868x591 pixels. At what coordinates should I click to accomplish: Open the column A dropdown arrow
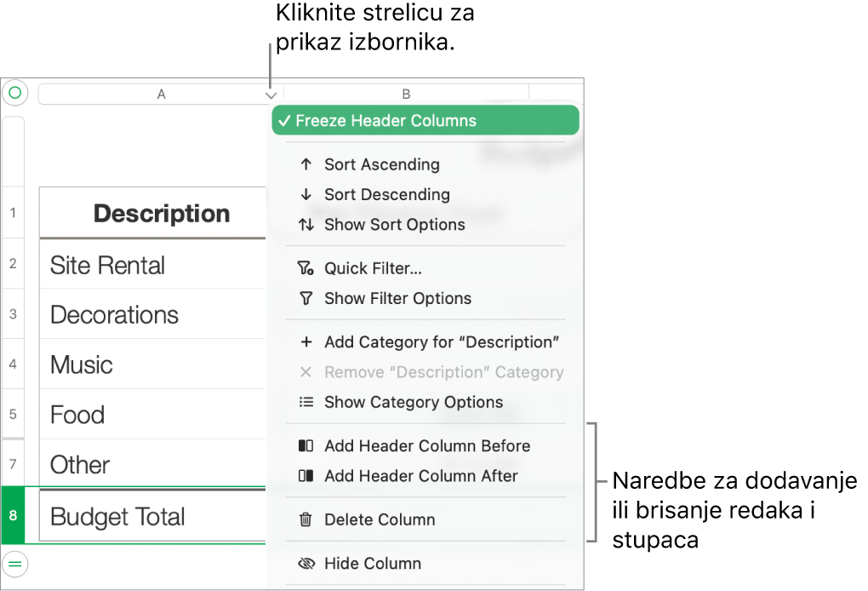point(271,95)
